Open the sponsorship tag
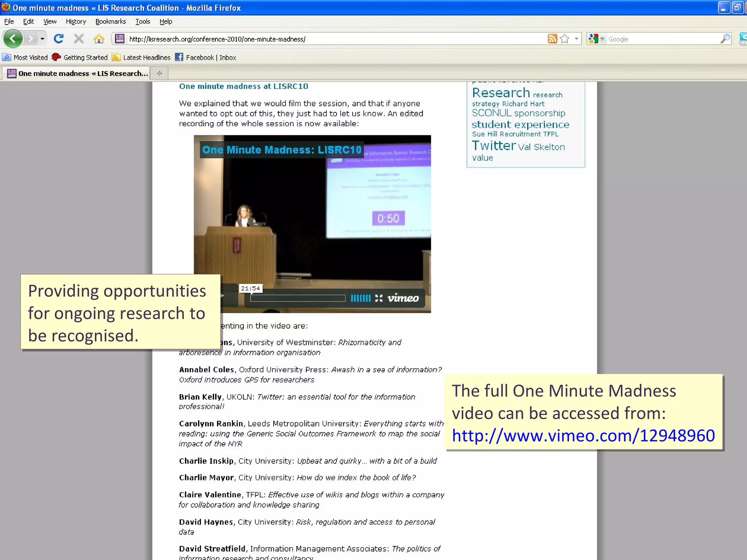Screen dimensions: 747x560 click(540, 113)
